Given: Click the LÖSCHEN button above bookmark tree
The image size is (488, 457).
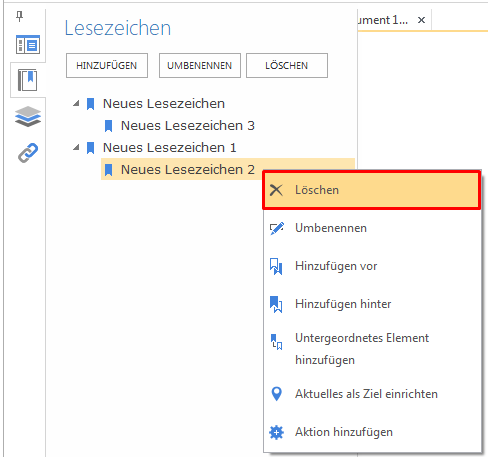Looking at the screenshot, I should [287, 65].
